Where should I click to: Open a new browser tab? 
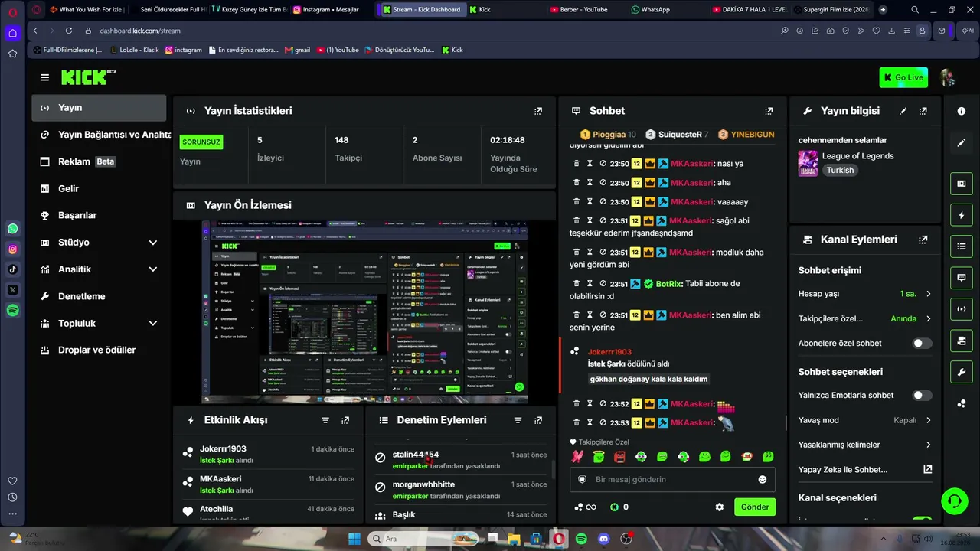pyautogui.click(x=883, y=10)
